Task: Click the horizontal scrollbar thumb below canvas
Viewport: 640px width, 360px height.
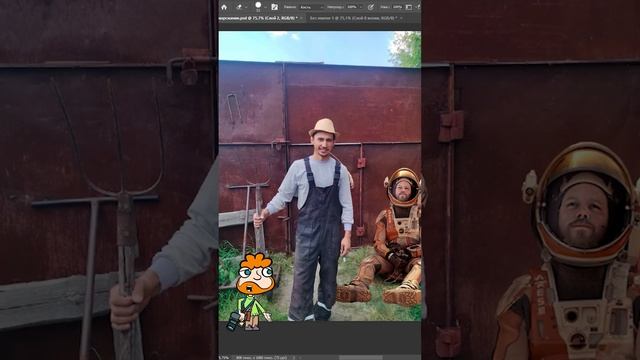Action: (361, 358)
